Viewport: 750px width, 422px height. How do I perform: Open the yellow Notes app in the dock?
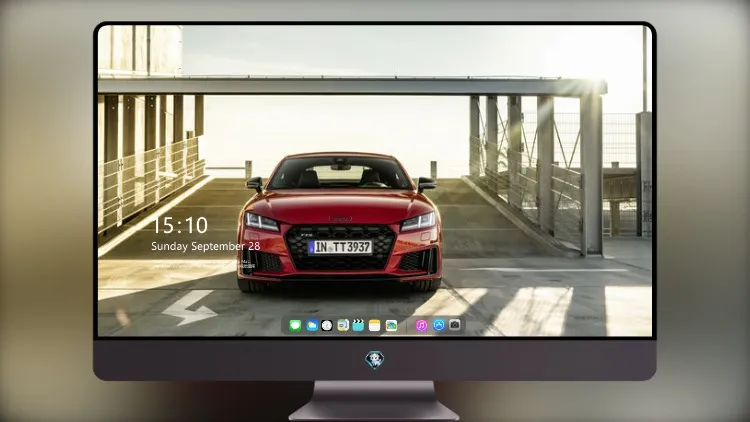[x=375, y=326]
